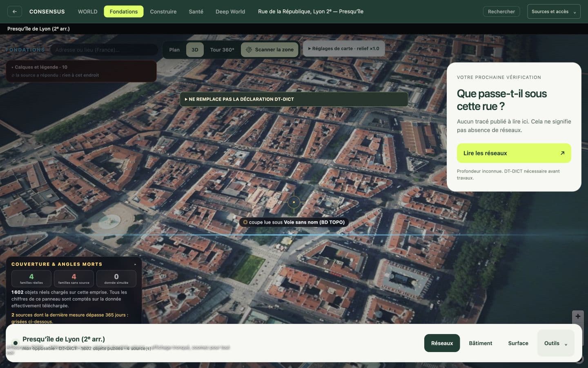Click the crosshair marker on the map
The height and width of the screenshot is (368, 588).
pyautogui.click(x=294, y=202)
